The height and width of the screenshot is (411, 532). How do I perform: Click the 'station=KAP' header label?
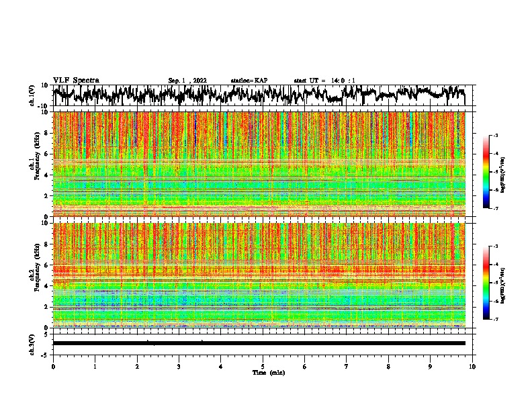pyautogui.click(x=249, y=81)
